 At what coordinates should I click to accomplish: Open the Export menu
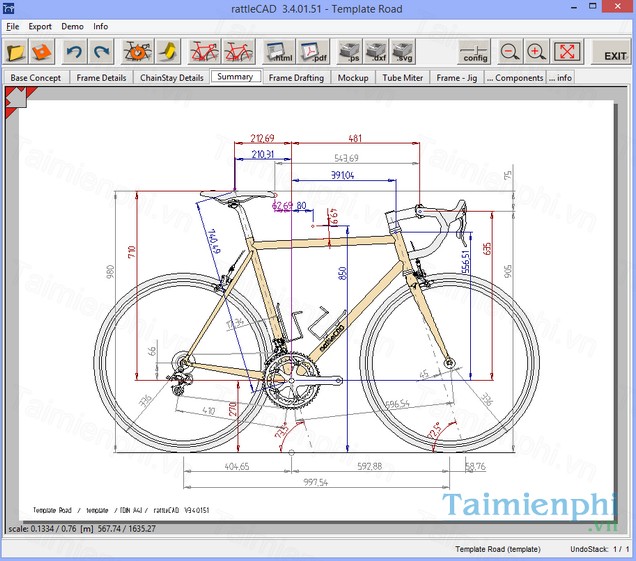40,26
